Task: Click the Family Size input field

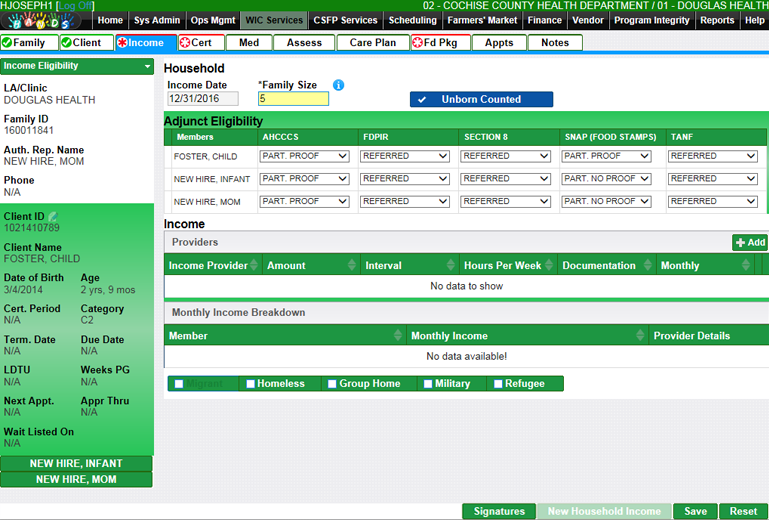Action: tap(292, 99)
